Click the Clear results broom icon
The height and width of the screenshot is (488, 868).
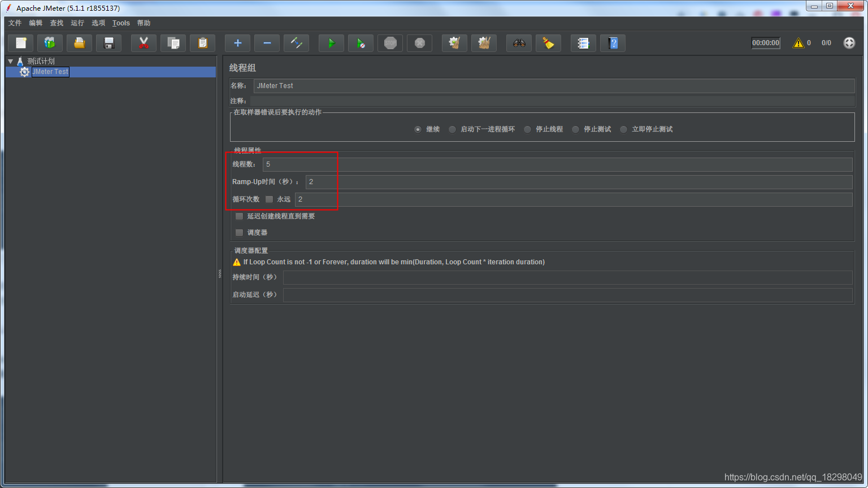point(455,43)
